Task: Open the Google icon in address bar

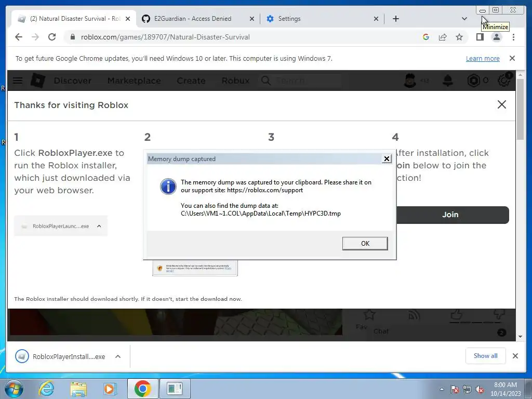Action: coord(426,37)
